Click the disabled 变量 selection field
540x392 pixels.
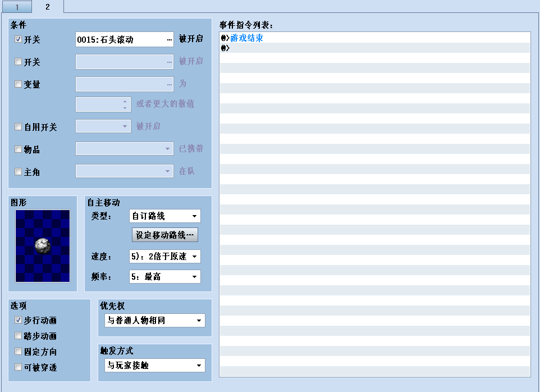click(124, 84)
